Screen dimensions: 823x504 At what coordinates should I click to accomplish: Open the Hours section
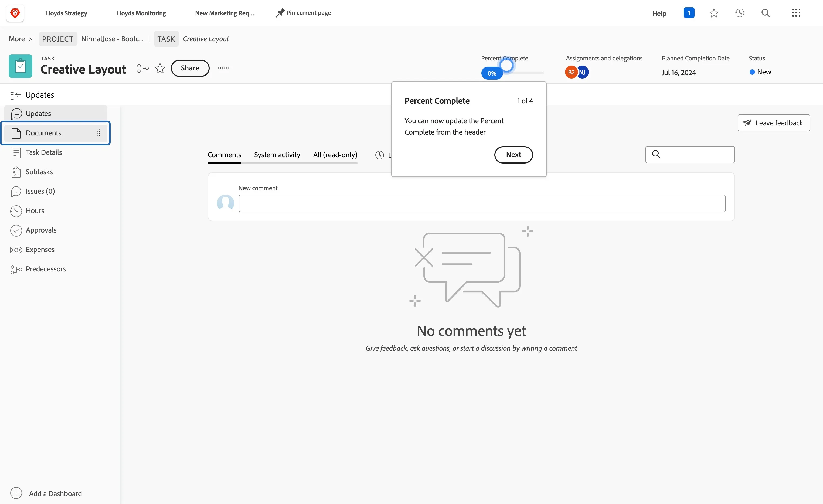[x=56, y=211]
